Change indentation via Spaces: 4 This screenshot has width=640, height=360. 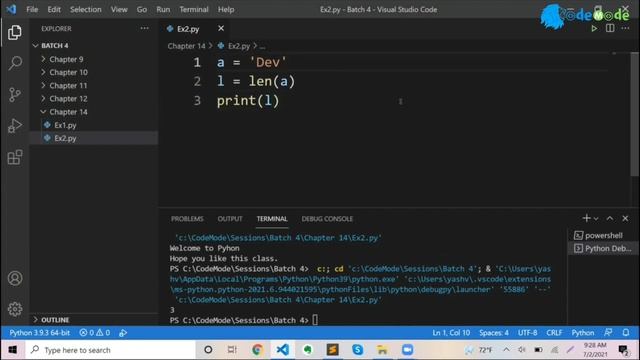tap(494, 333)
